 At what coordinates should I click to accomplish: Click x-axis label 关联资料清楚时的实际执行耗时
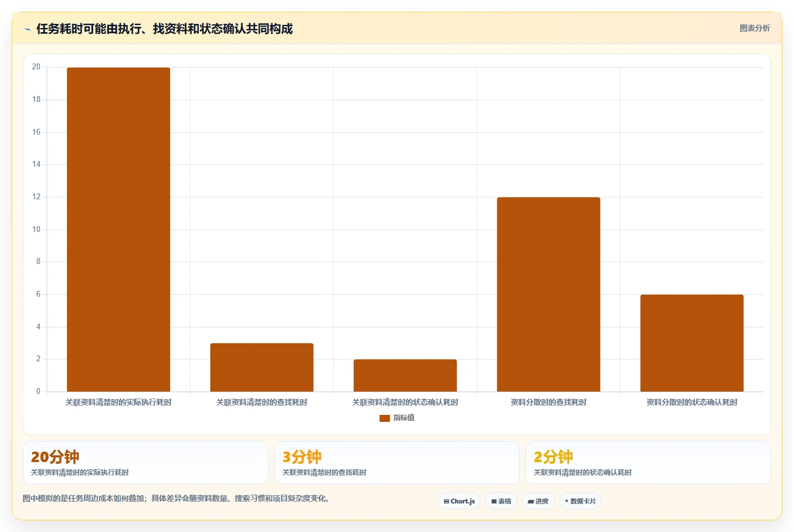click(118, 403)
